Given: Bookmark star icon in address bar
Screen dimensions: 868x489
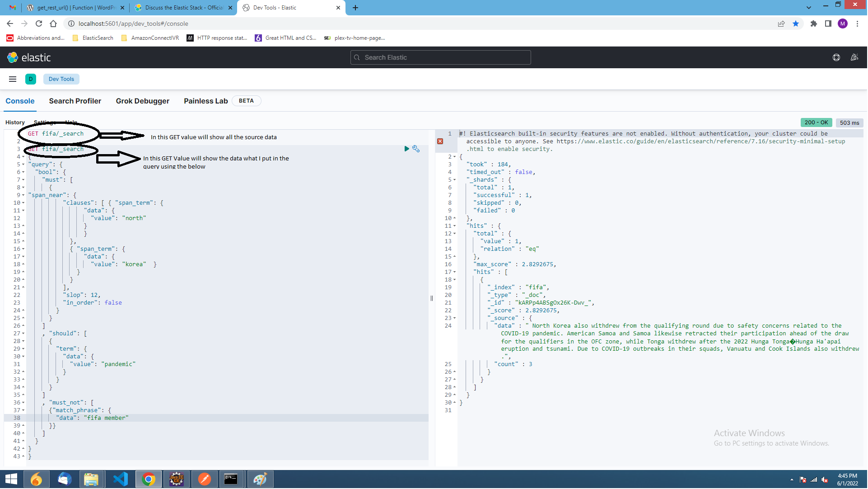Looking at the screenshot, I should [796, 24].
